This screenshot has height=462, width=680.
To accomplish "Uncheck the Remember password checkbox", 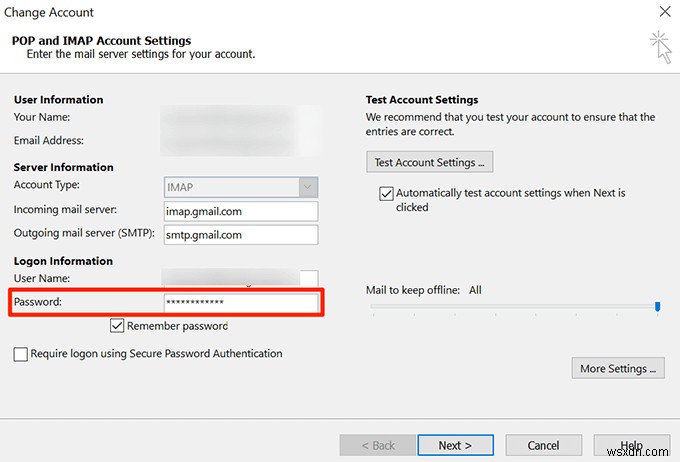I will click(118, 326).
